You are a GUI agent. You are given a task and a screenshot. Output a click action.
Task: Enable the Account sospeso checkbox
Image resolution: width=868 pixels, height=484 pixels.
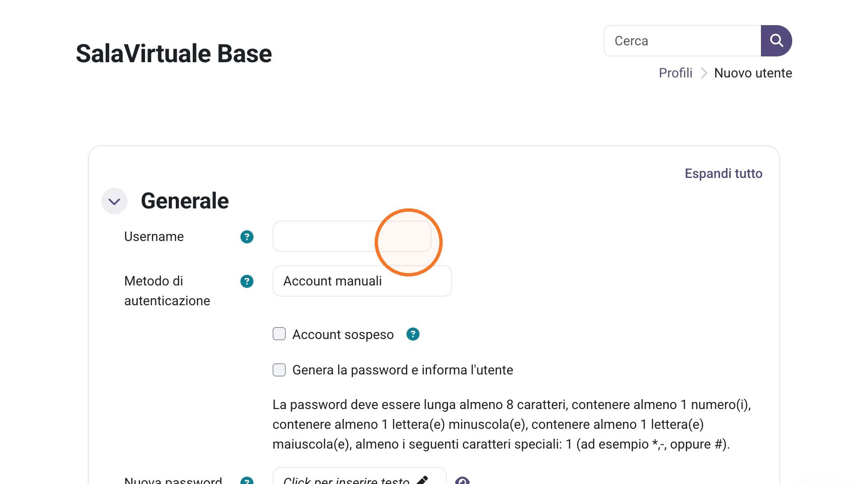point(279,334)
